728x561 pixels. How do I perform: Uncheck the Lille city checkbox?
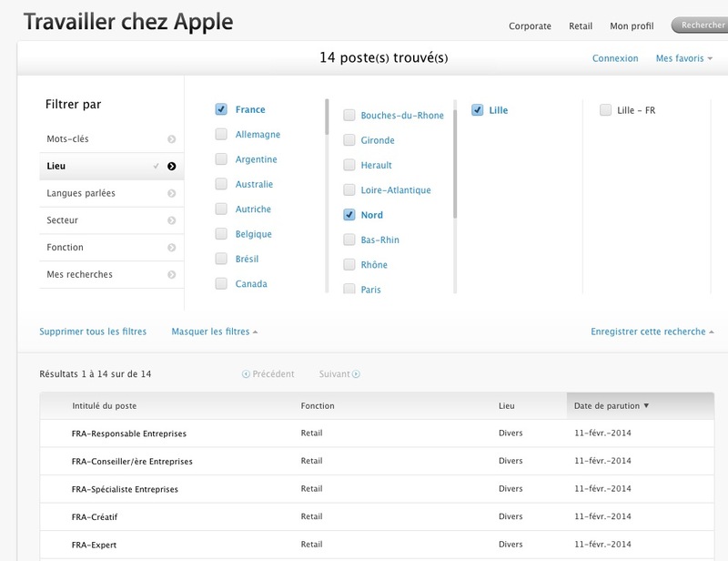477,110
